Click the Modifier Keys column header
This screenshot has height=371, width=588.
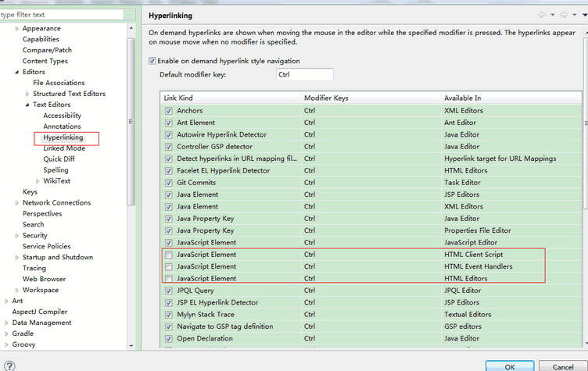(326, 98)
